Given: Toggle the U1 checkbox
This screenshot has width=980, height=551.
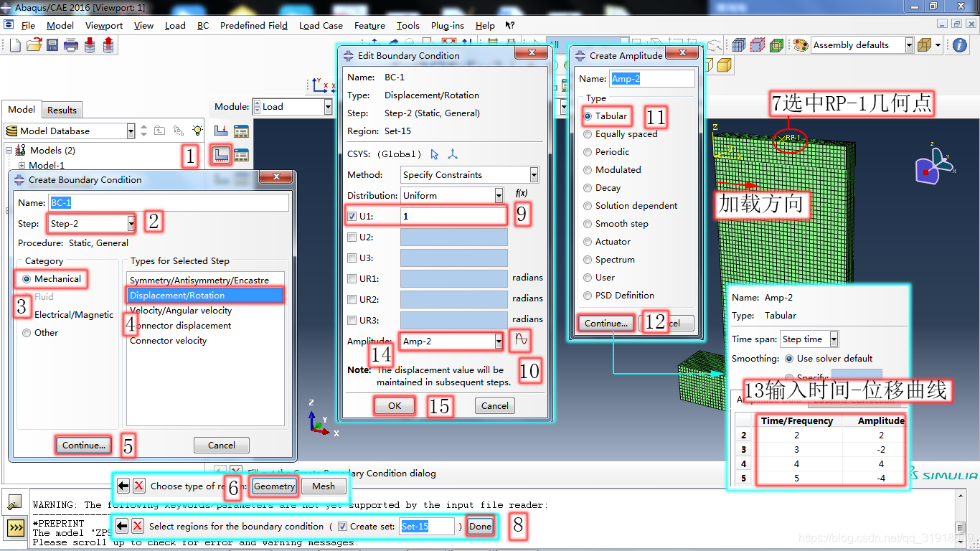Looking at the screenshot, I should (x=352, y=216).
